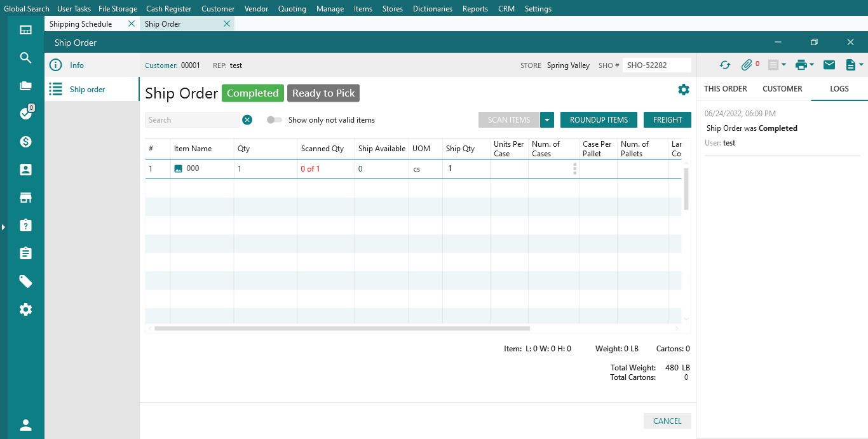Viewport: 868px width, 439px height.
Task: Expand the document icon dropdown
Action: (861, 65)
